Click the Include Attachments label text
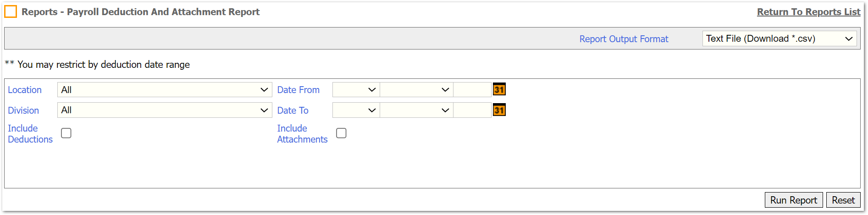Screen dimensions: 868x215 click(302, 134)
